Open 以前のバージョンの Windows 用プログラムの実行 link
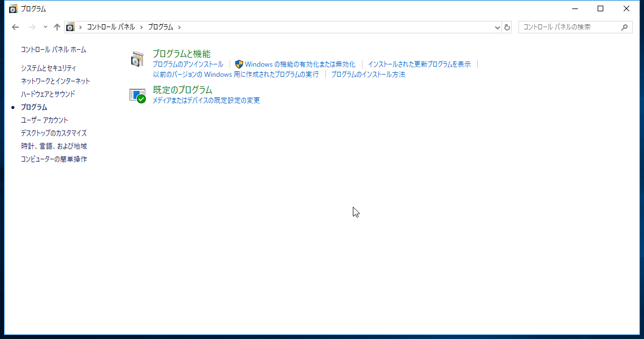 pos(236,74)
